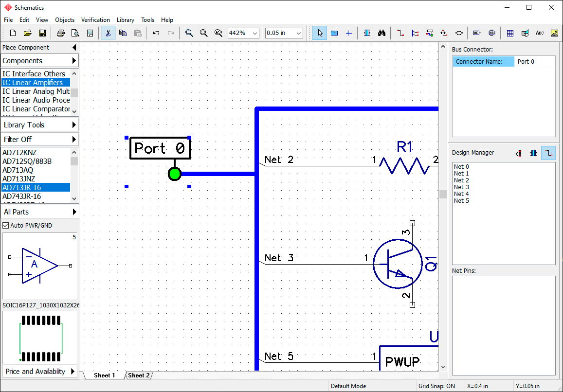563x392 pixels.
Task: Click the binoculars search icon
Action: click(381, 33)
